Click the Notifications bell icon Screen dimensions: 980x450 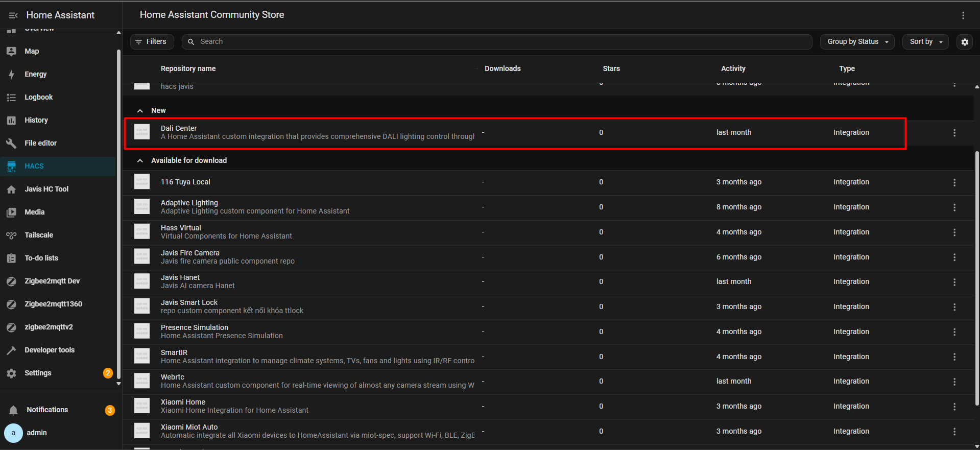click(13, 410)
